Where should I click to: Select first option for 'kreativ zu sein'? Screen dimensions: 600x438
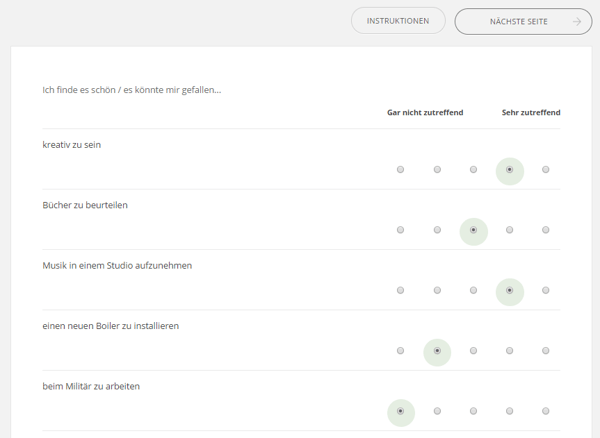(400, 169)
